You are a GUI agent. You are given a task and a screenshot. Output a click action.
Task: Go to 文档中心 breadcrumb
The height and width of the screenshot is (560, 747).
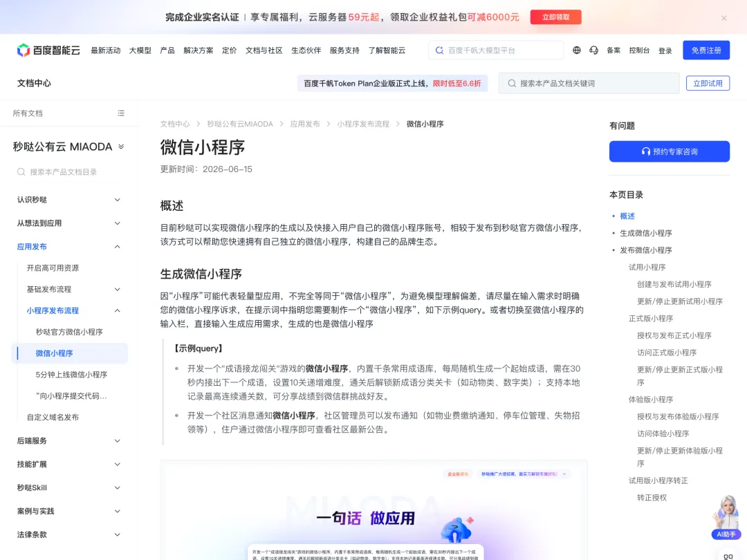(175, 124)
